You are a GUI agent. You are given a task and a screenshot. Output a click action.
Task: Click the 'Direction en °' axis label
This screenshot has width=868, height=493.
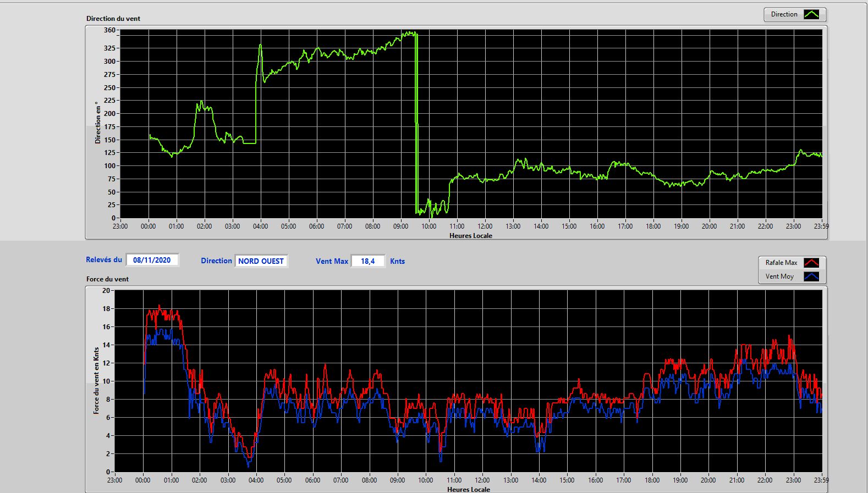(x=98, y=123)
